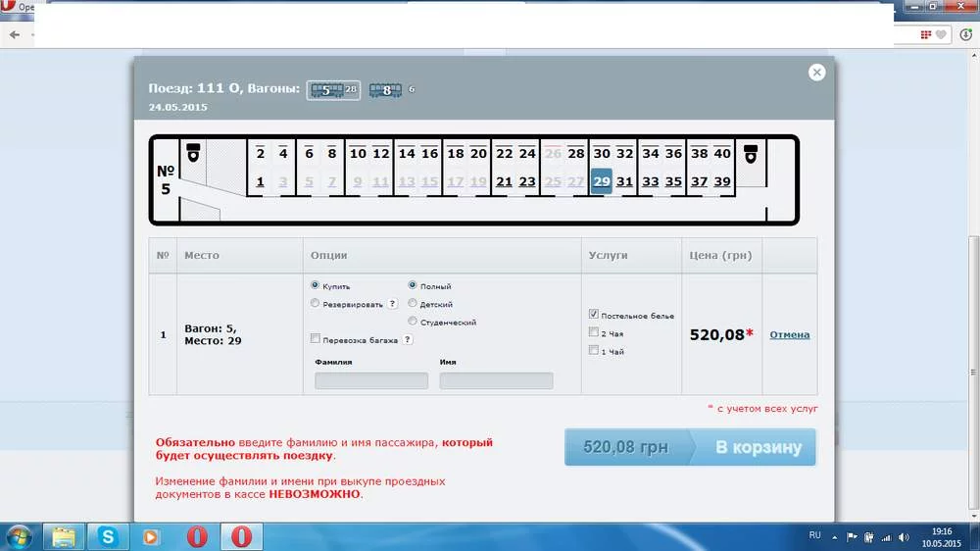Select the Детский ticket type
980x551 pixels.
412,303
